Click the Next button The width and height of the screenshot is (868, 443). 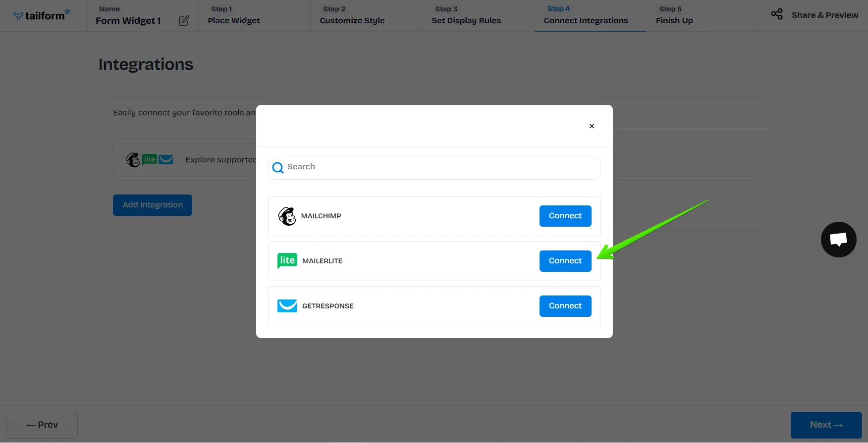[826, 425]
